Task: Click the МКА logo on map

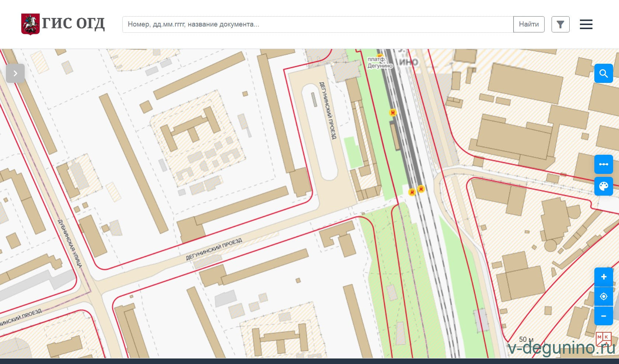Action: (603, 339)
